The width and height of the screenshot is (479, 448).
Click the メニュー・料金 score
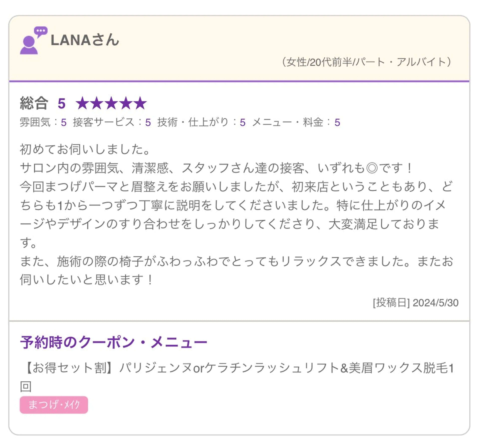pyautogui.click(x=337, y=122)
